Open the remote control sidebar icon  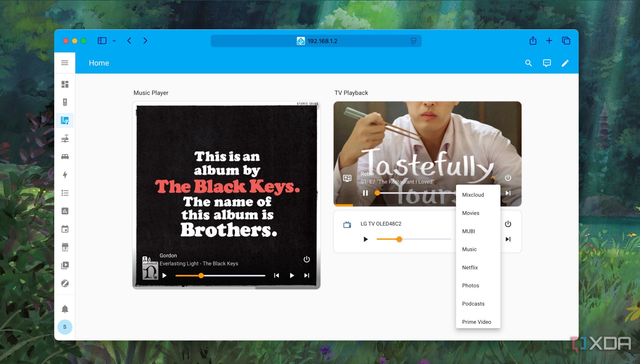(65, 102)
